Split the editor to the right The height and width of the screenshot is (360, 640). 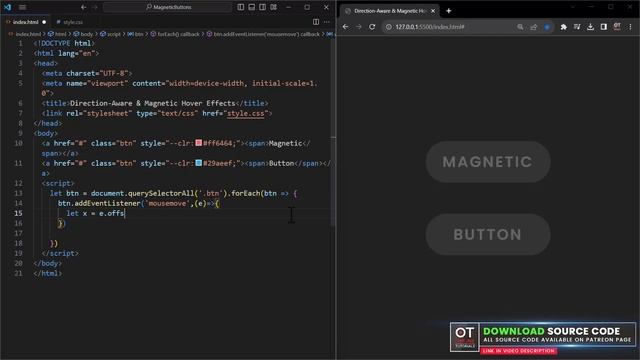316,22
